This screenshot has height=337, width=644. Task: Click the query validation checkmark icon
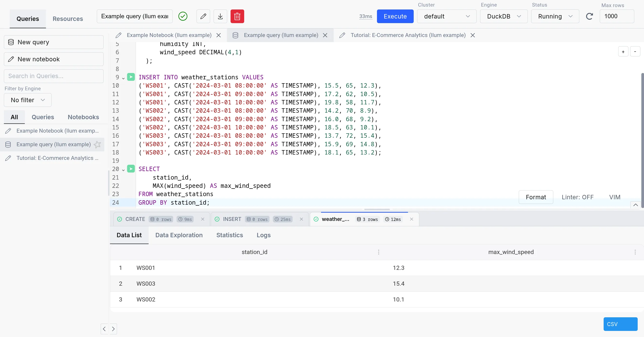point(183,16)
